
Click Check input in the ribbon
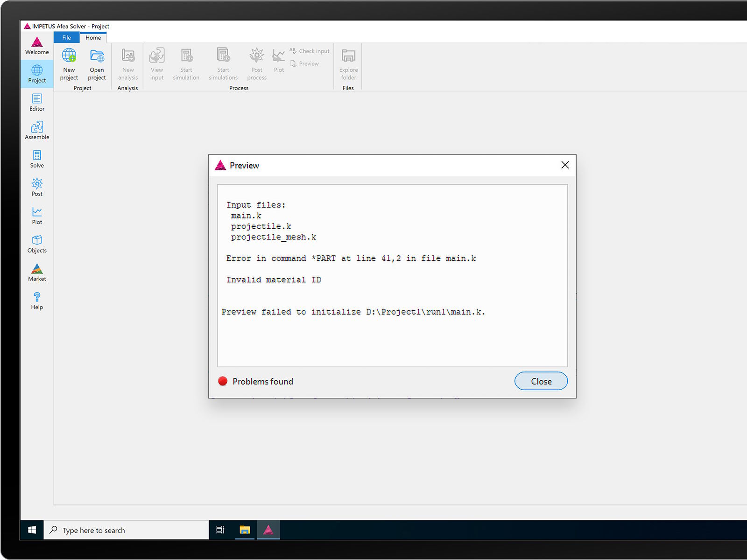310,51
